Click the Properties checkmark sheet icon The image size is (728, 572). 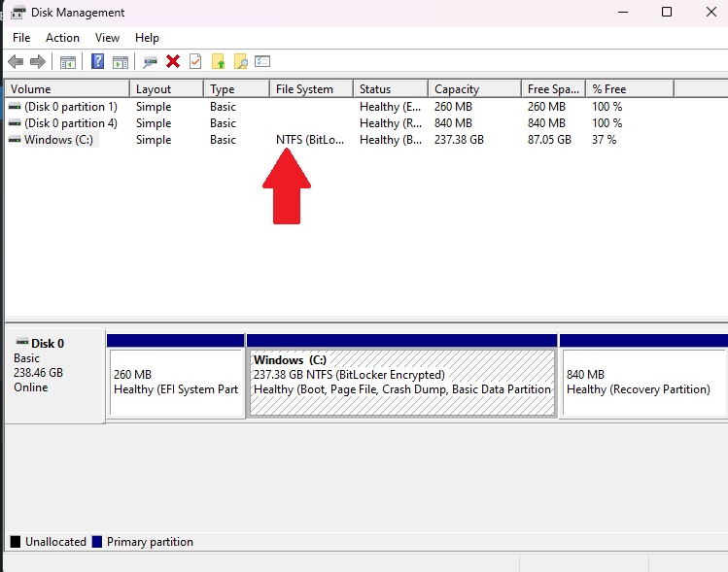click(x=195, y=61)
